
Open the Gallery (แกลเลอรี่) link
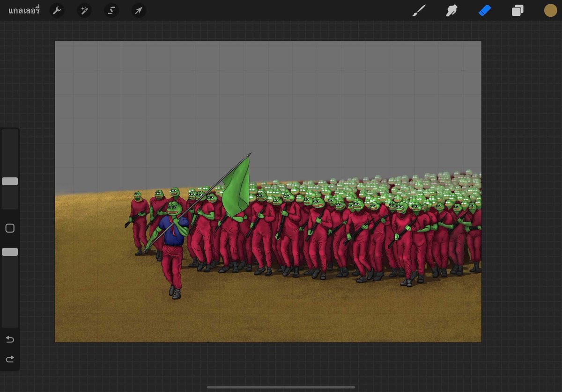click(24, 10)
